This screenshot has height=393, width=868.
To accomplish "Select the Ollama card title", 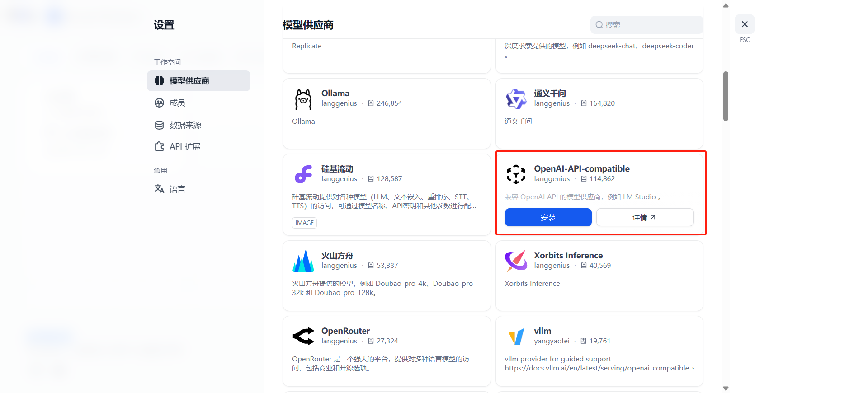I will click(335, 94).
